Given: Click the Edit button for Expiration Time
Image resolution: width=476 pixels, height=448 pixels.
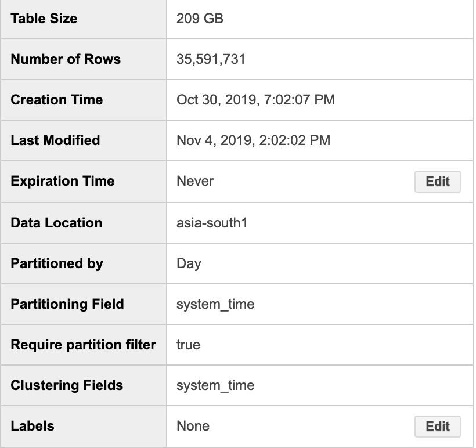Looking at the screenshot, I should [x=437, y=182].
